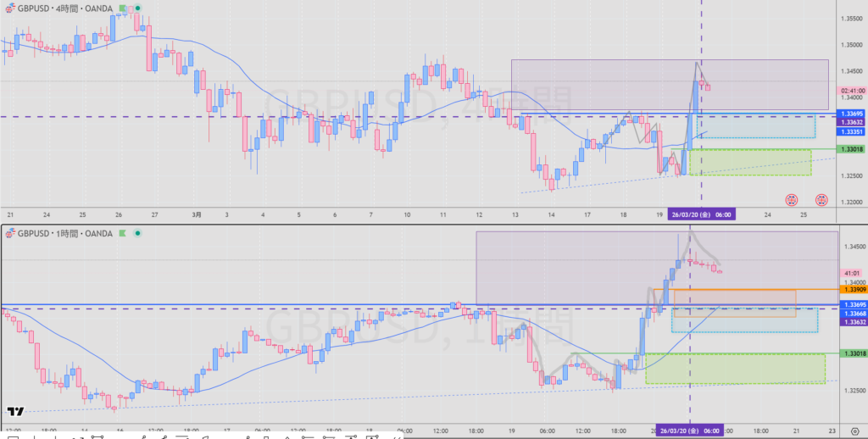Toggle the green market status dot, upper chart
The width and height of the screenshot is (868, 439).
click(139, 8)
